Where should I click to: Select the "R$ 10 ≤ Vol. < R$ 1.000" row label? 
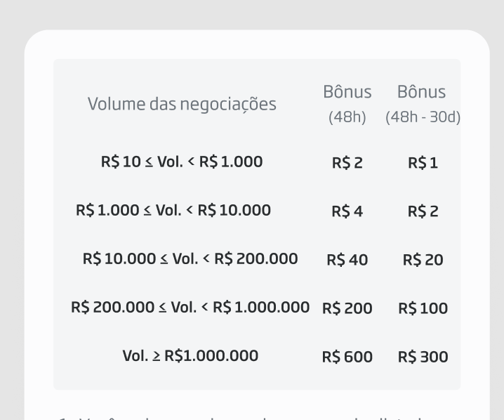coord(182,162)
